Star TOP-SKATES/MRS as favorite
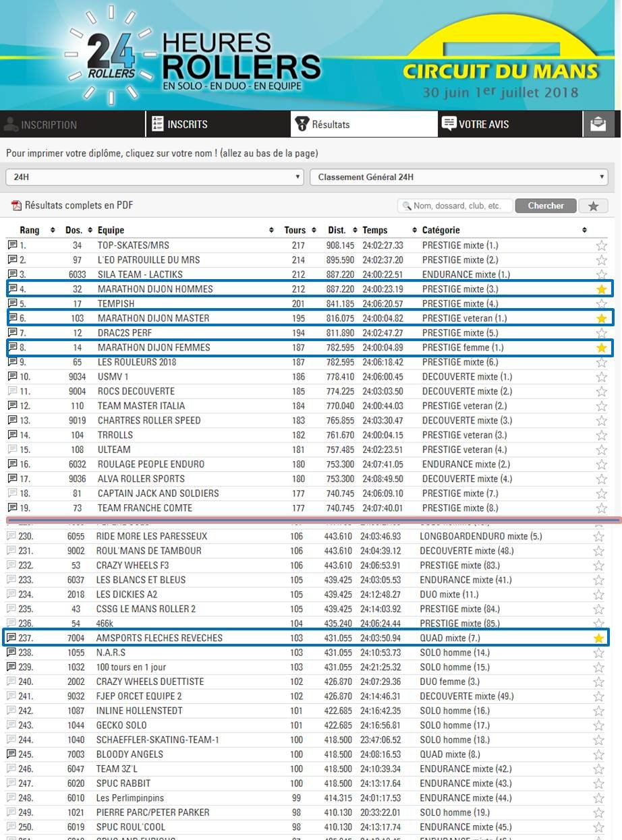The width and height of the screenshot is (622, 840). [602, 245]
